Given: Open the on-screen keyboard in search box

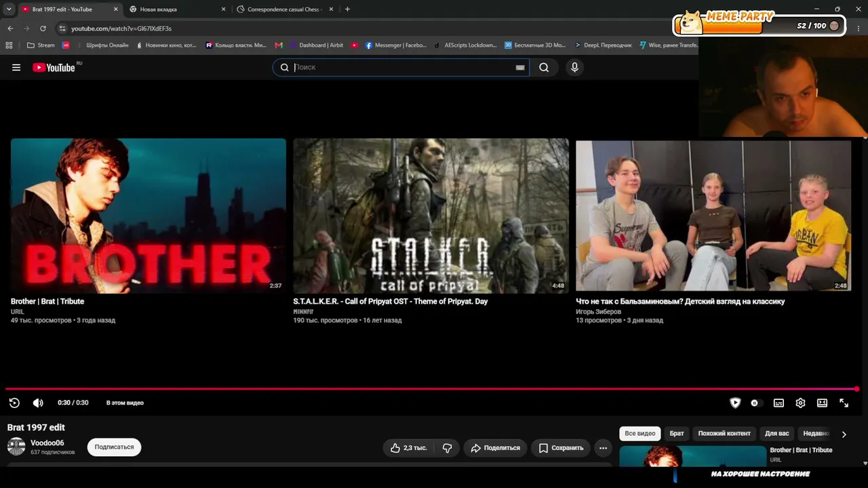Looking at the screenshot, I should coord(520,67).
